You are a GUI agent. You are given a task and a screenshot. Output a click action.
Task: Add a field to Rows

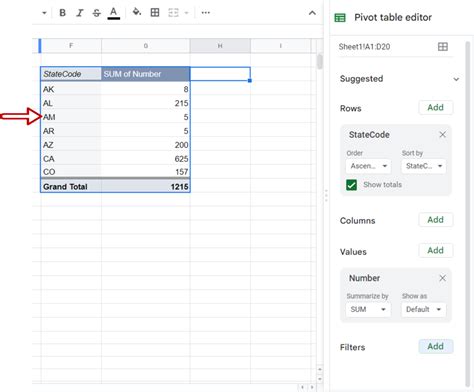[435, 107]
